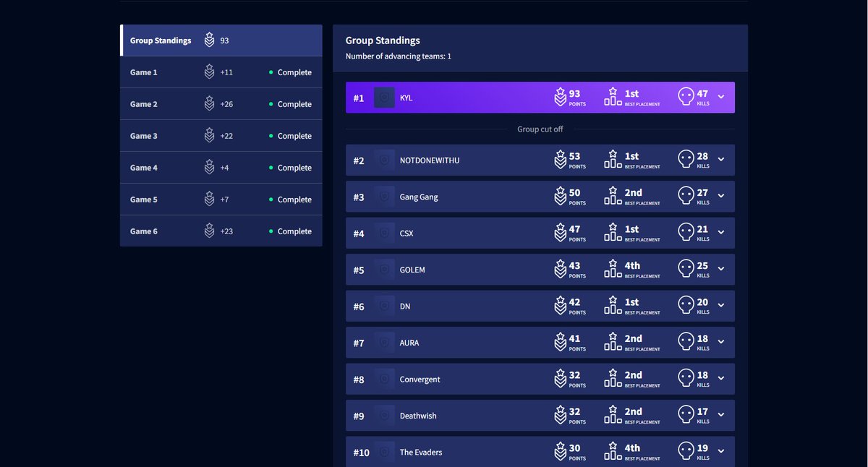Click GOLEM's best placement podium icon
Screen dimensions: 868x467
[x=613, y=269]
